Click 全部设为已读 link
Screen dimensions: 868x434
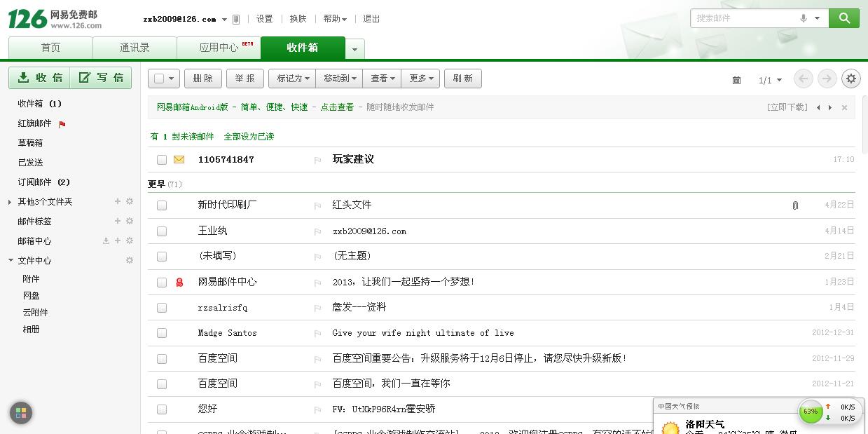tap(249, 137)
